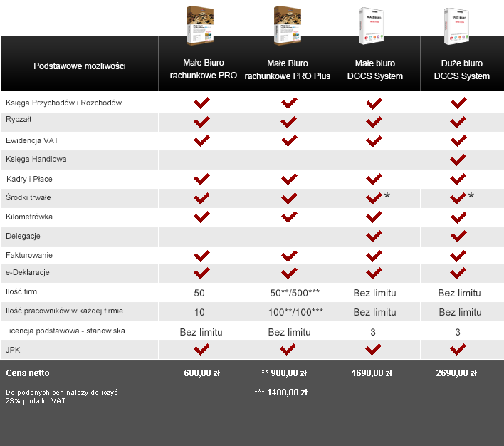504x446 pixels.
Task: Click JPK checkmark under Małe Biuro PRO
Action: pos(202,350)
